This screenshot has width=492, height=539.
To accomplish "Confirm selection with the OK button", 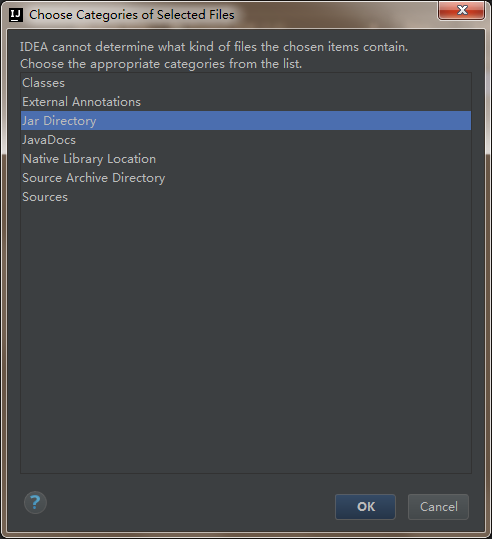I will (365, 507).
